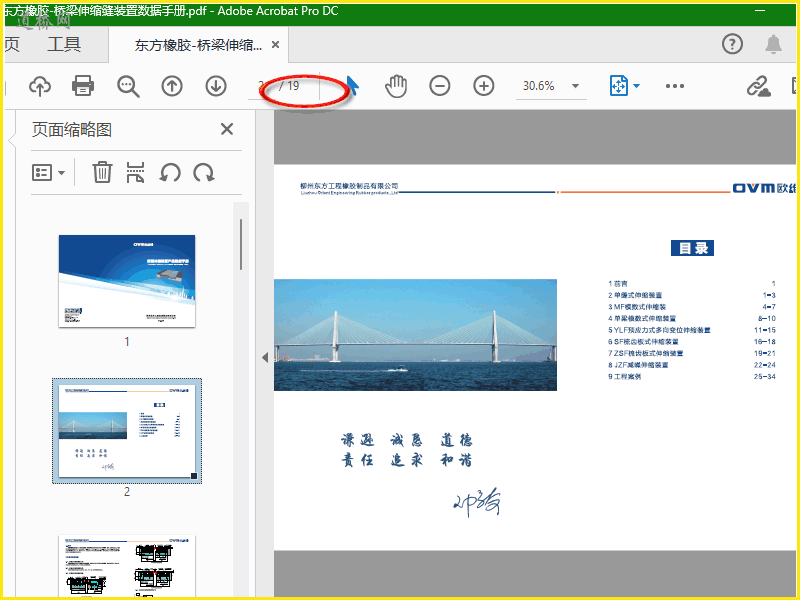
Task: Click the page number input field
Action: coord(263,86)
